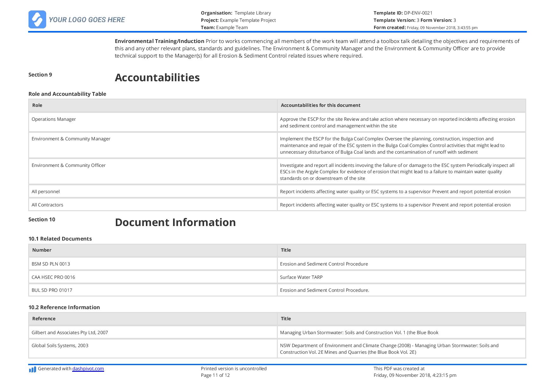Click 'Generated with' footer text
The width and height of the screenshot is (555, 392).
54,369
